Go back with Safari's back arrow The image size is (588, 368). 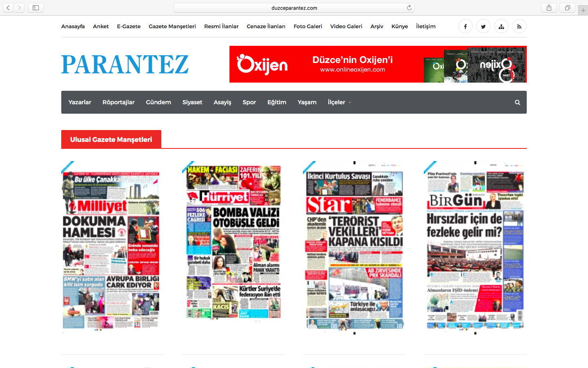(8, 8)
